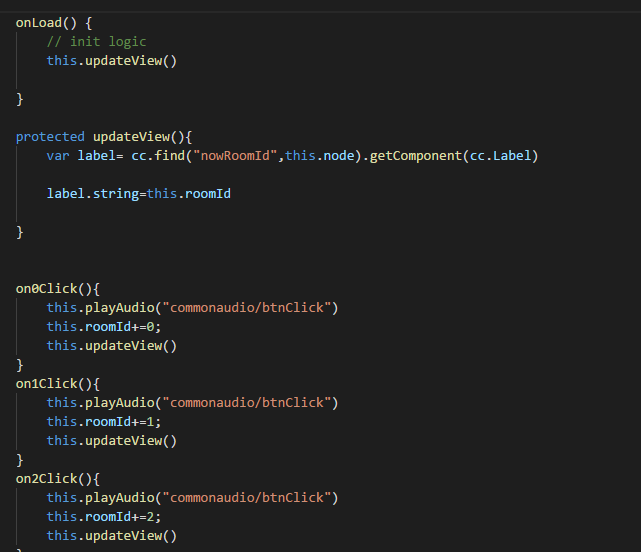Image resolution: width=641 pixels, height=552 pixels.
Task: Click updateView call inside on2Click
Action: click(x=112, y=536)
